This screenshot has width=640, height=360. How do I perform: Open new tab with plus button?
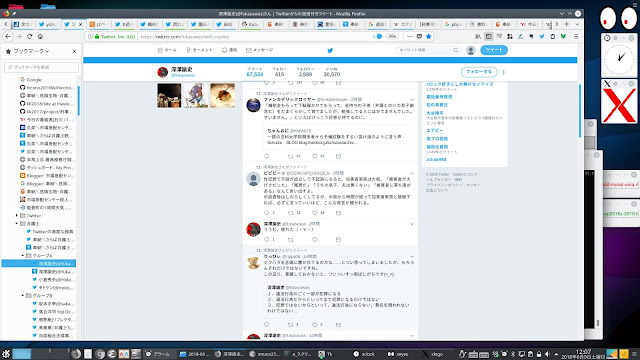pyautogui.click(x=567, y=24)
